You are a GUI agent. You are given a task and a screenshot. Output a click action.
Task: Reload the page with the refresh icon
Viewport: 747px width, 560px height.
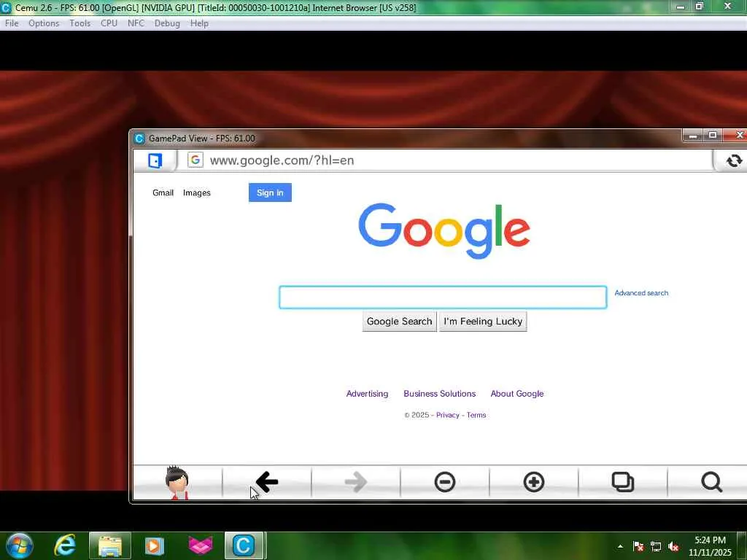(734, 160)
